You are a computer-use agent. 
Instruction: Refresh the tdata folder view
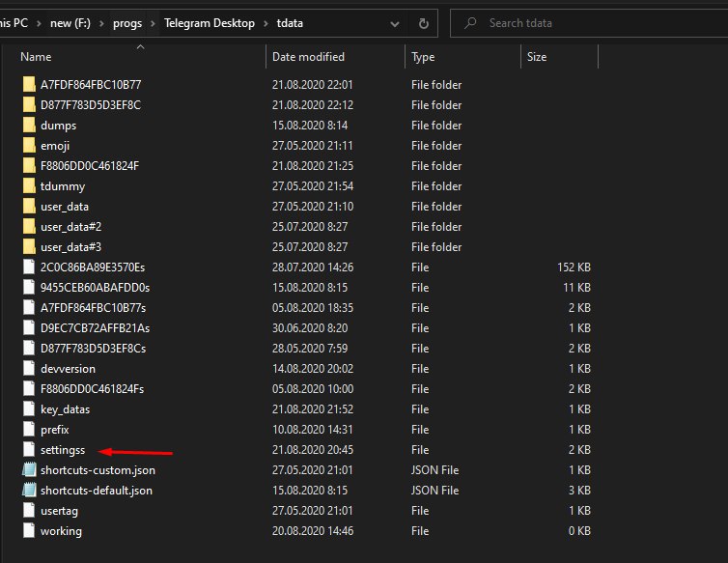[x=424, y=23]
